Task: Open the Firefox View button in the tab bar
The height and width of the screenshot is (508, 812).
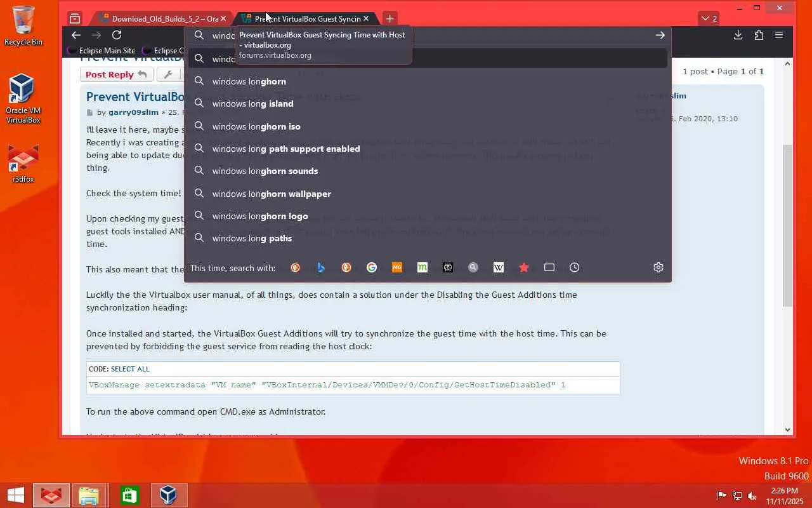Action: [x=75, y=18]
